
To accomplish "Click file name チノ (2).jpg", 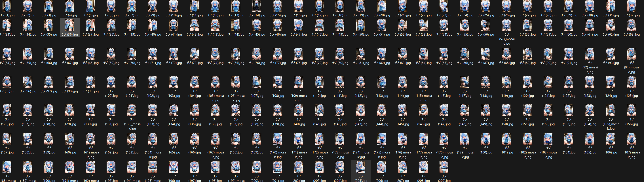I will (28, 15).
